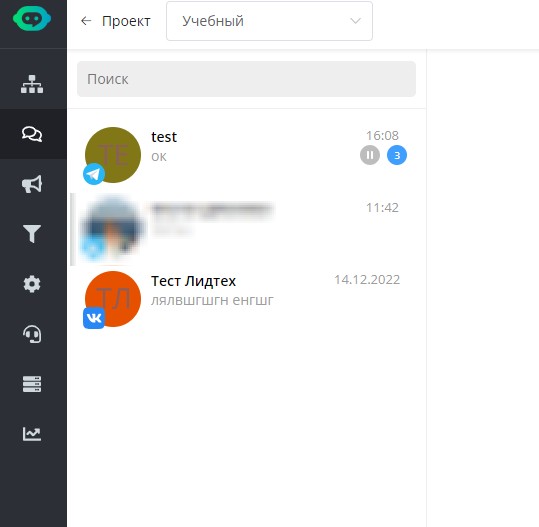Toggle the pause button on test chat
This screenshot has height=527, width=539.
[x=370, y=155]
